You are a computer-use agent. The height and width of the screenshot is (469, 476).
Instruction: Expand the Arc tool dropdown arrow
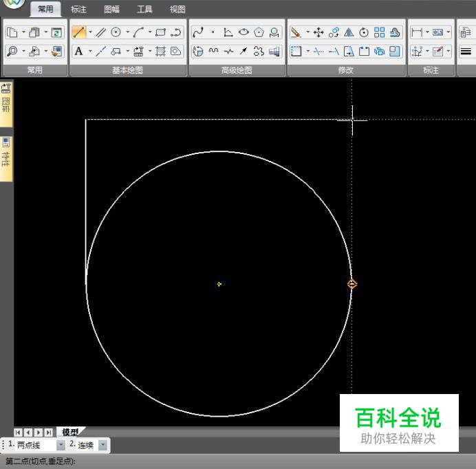(150, 32)
